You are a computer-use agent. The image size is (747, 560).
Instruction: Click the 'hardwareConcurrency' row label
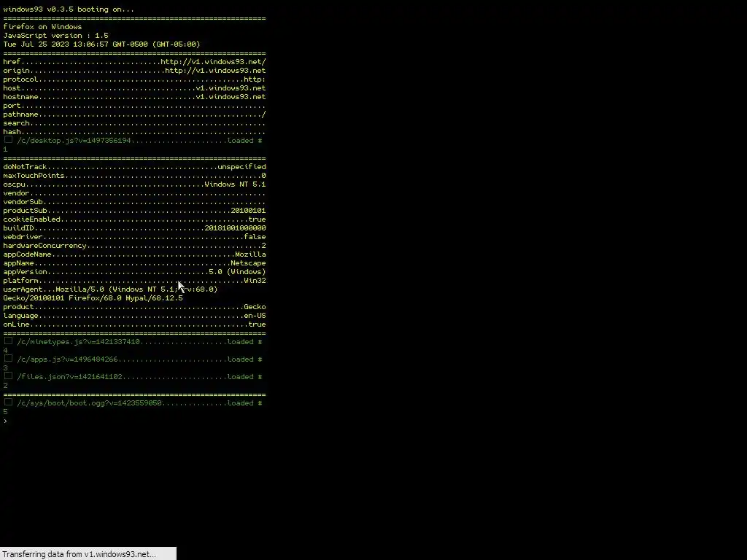coord(44,246)
